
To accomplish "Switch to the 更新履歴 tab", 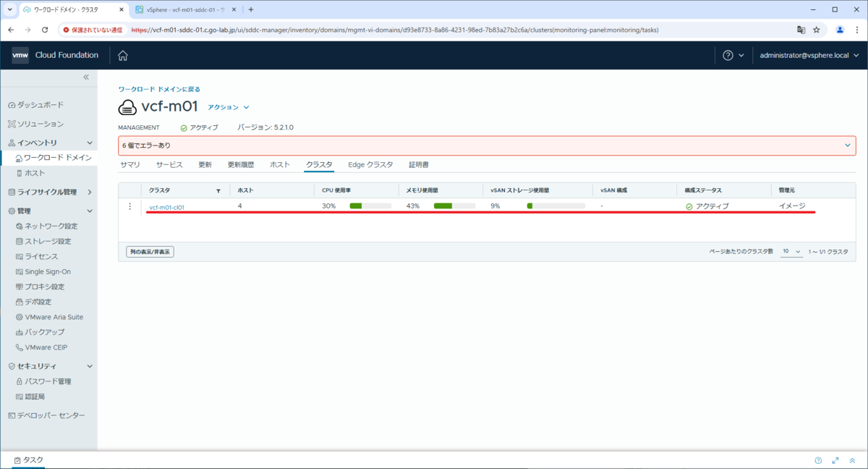I will click(x=241, y=165).
